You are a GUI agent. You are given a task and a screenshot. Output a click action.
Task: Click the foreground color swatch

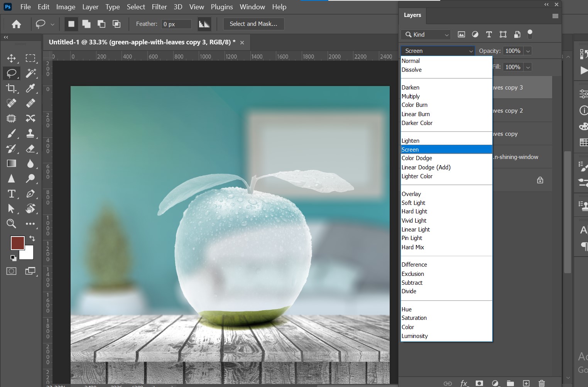(x=17, y=243)
